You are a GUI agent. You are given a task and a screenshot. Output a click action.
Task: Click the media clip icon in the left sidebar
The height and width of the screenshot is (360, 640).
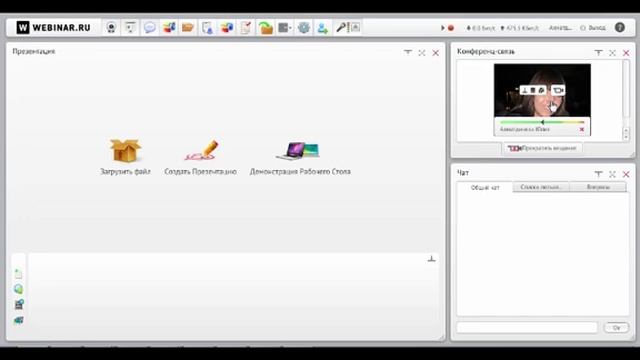tap(19, 304)
